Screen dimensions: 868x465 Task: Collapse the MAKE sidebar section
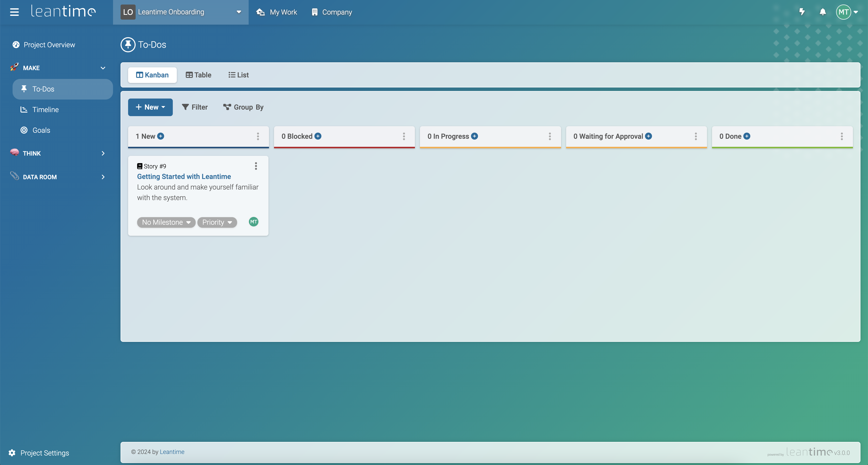click(x=103, y=68)
